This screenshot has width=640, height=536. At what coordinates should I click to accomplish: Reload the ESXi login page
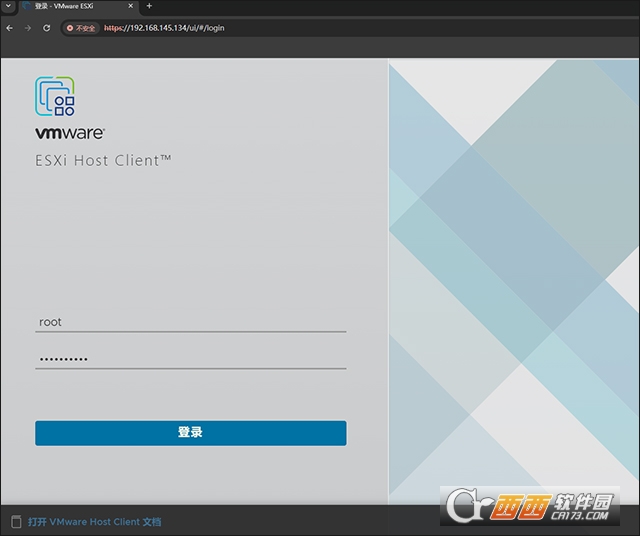click(x=46, y=28)
